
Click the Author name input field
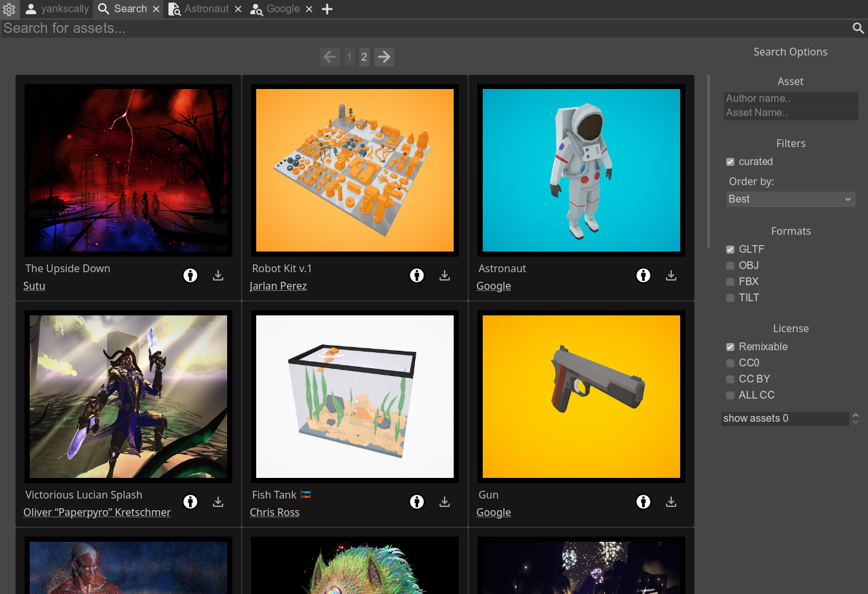coord(791,99)
